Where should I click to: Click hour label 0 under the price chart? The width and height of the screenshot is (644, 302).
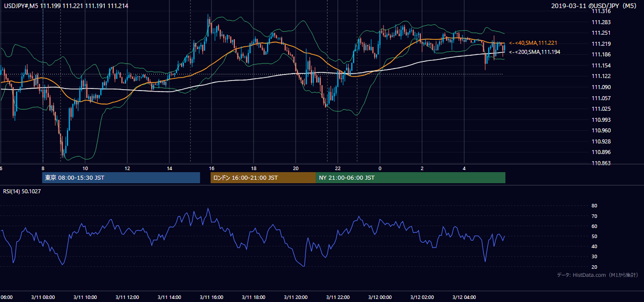point(380,169)
